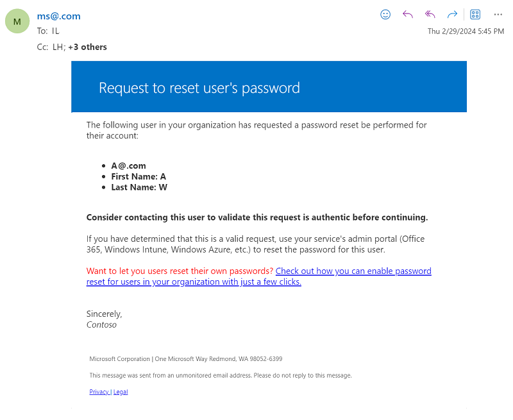Screen dimensions: 513x420
Task: Click the Thu 2/29/2024 5:45 PM timestamp
Action: pos(466,31)
